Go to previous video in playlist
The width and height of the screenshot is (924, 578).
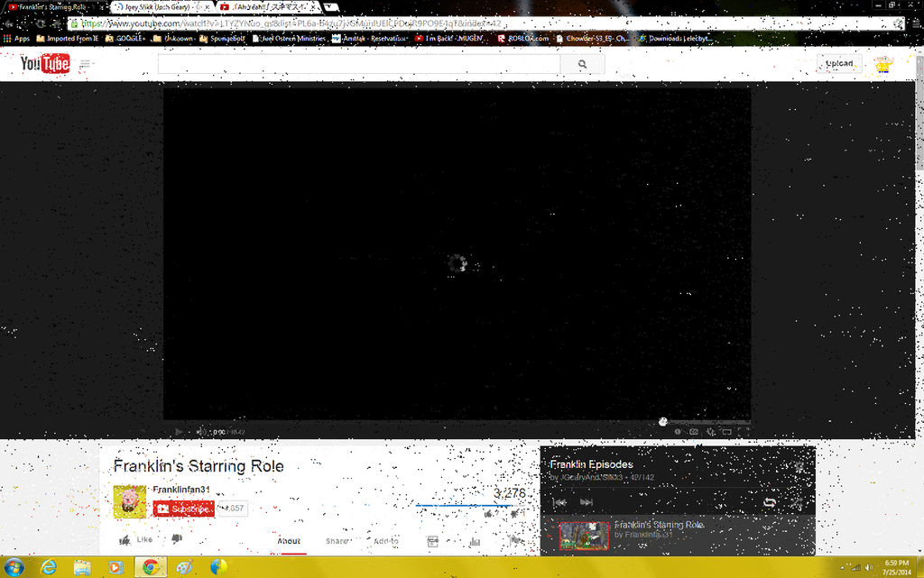click(559, 502)
